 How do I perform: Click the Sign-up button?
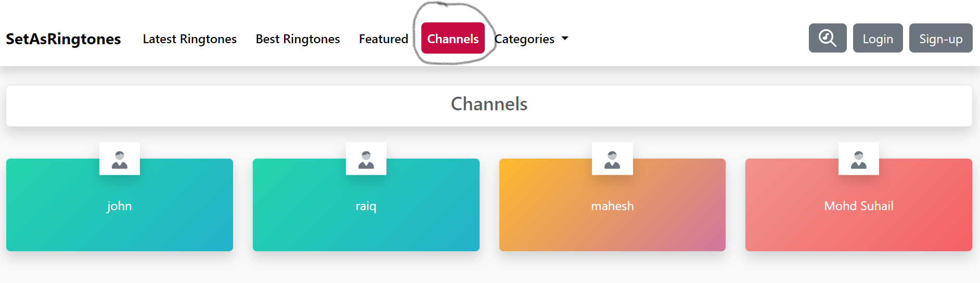(940, 38)
